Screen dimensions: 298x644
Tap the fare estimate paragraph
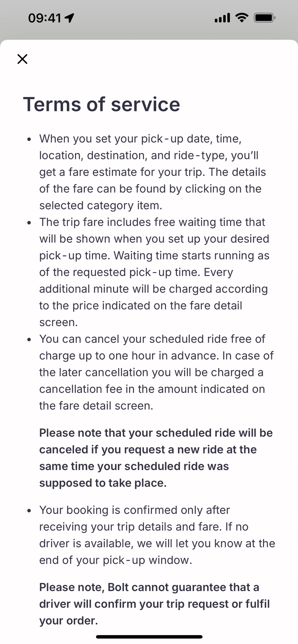(x=153, y=172)
